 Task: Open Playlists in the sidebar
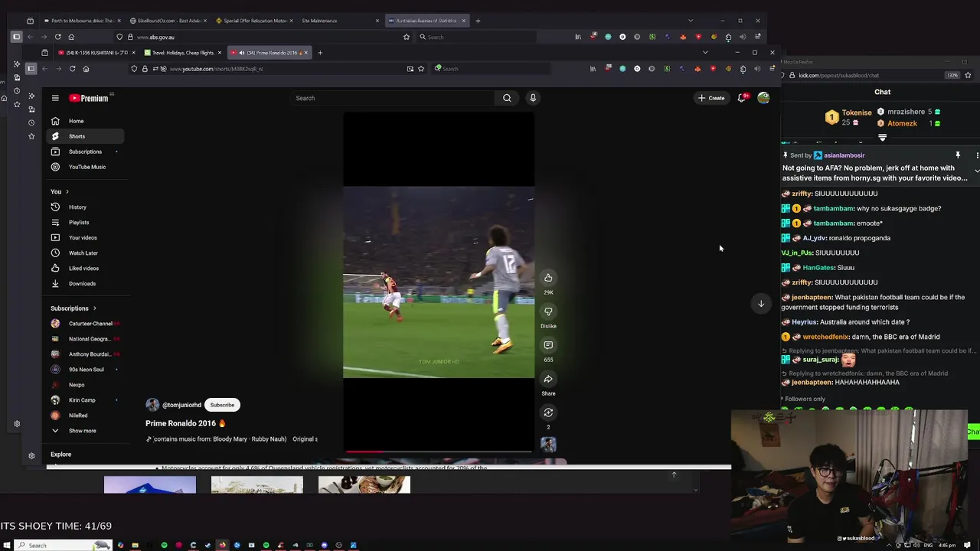(84, 223)
